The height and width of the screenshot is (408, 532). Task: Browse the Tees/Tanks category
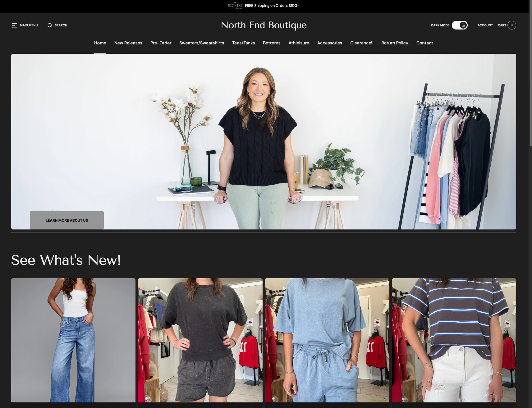(243, 43)
